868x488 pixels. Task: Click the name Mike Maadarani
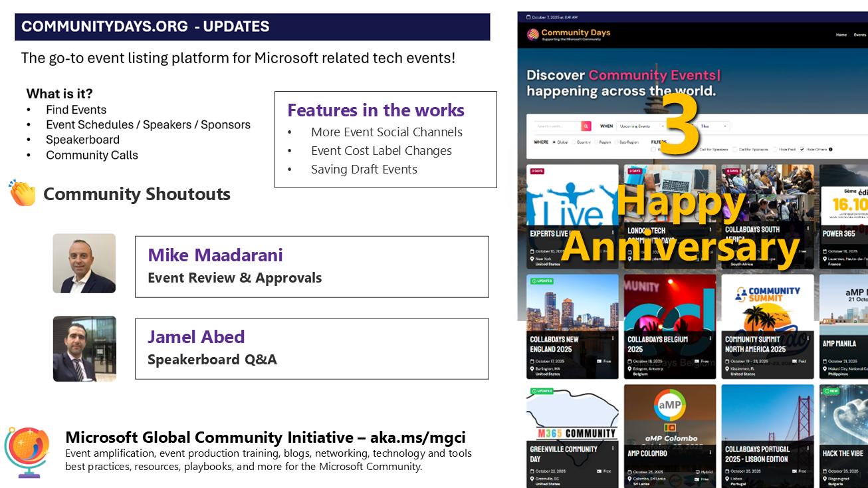215,255
